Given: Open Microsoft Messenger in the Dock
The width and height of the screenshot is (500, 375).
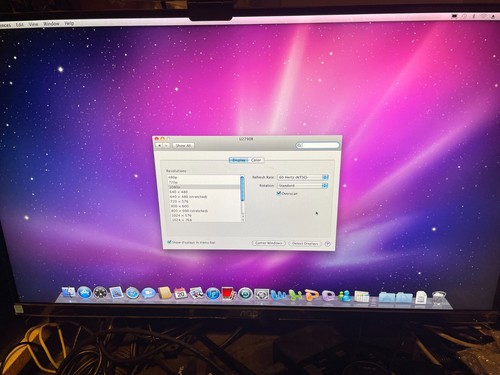Looking at the screenshot, I should (345, 296).
